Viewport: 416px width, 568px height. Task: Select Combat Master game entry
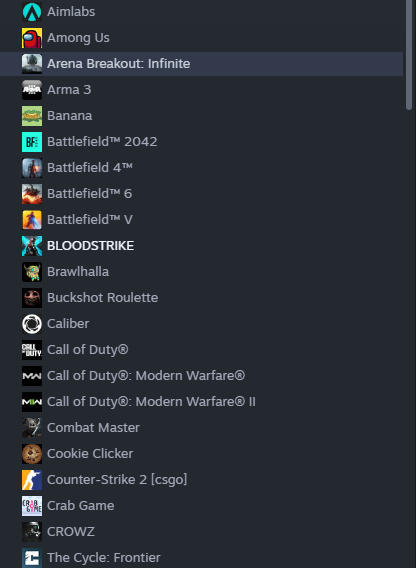(201, 428)
